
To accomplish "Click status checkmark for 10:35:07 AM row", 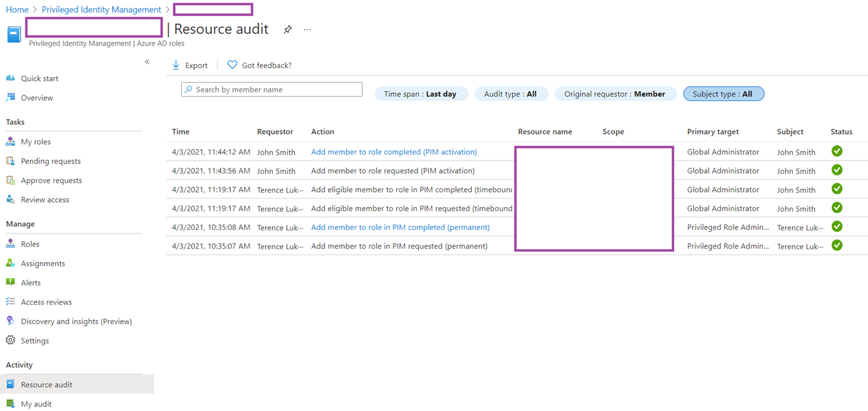I will (x=837, y=245).
